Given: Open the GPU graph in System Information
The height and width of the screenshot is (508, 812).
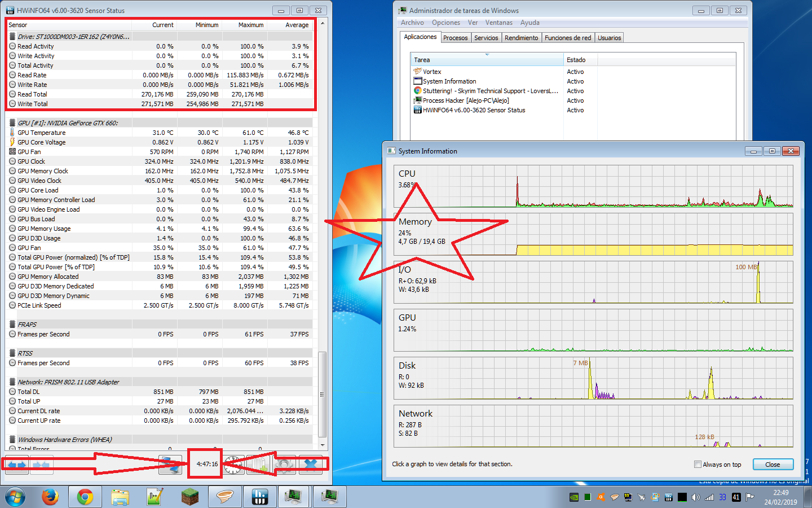Looking at the screenshot, I should 593,330.
